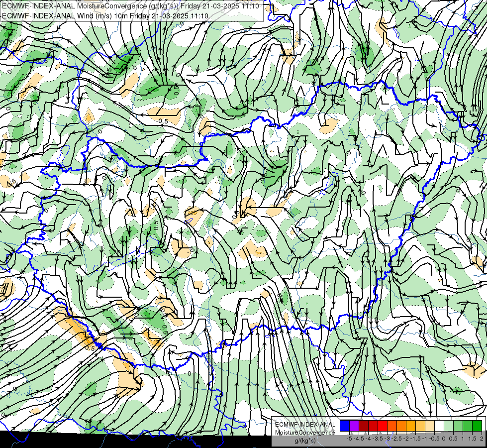Choose the light orange swatch between -1.5 and -1
Image resolution: width=487 pixels, height=448 pixels.
(420, 426)
